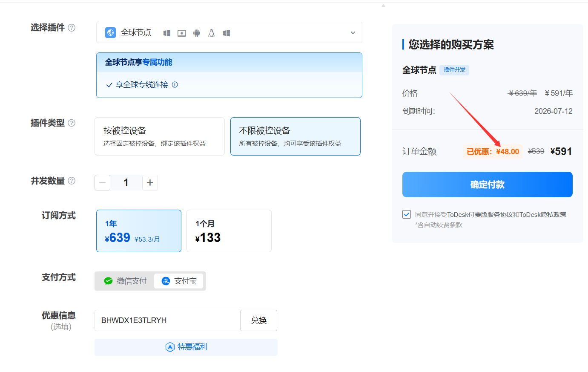Click the struck-through ¥639/年 price
The height and width of the screenshot is (372, 588).
[x=522, y=93]
